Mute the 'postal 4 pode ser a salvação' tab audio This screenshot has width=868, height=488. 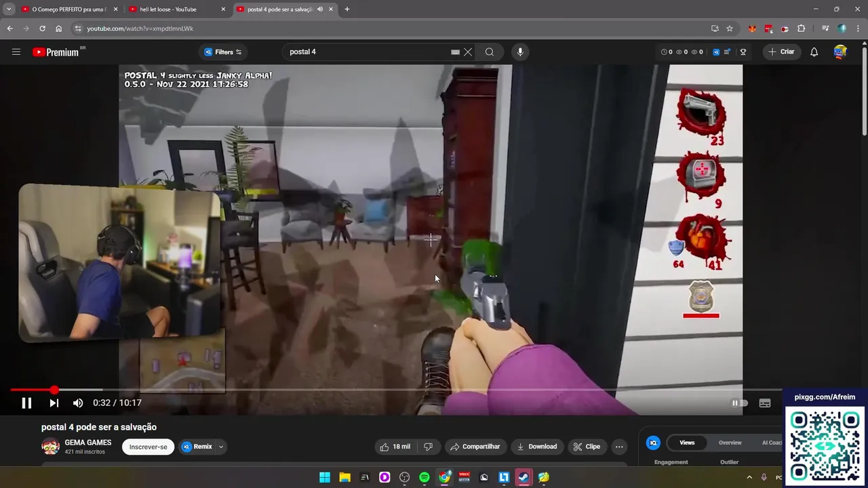pyautogui.click(x=319, y=9)
